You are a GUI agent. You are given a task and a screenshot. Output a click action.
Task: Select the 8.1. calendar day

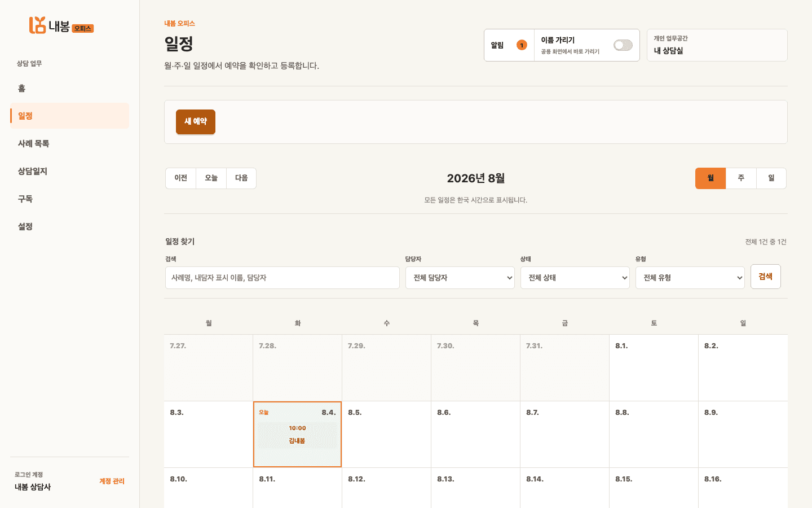pos(654,368)
